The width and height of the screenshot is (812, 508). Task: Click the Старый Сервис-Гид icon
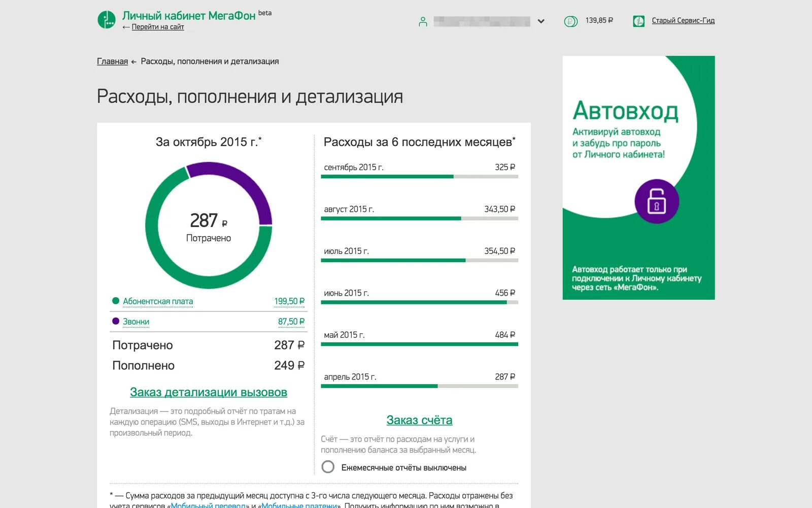pos(639,21)
